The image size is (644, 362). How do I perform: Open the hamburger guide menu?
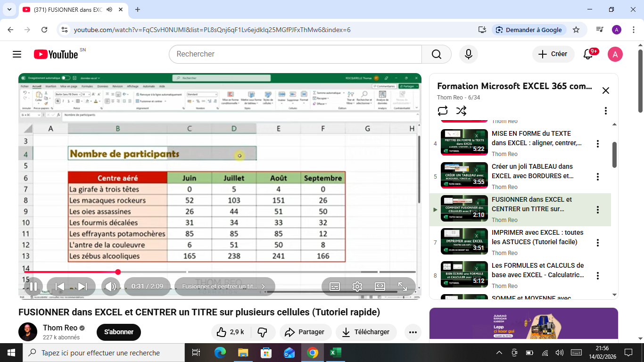pos(17,54)
